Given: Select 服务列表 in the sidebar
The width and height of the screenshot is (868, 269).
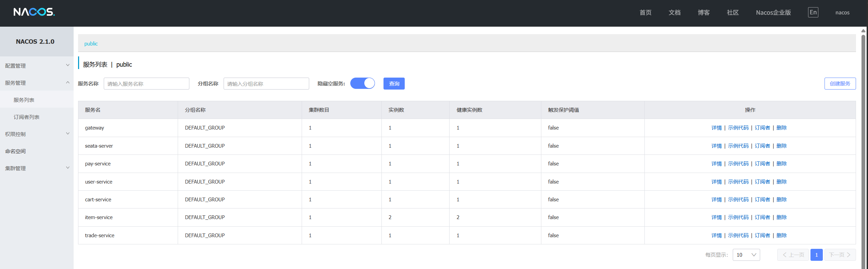Looking at the screenshot, I should pos(24,100).
